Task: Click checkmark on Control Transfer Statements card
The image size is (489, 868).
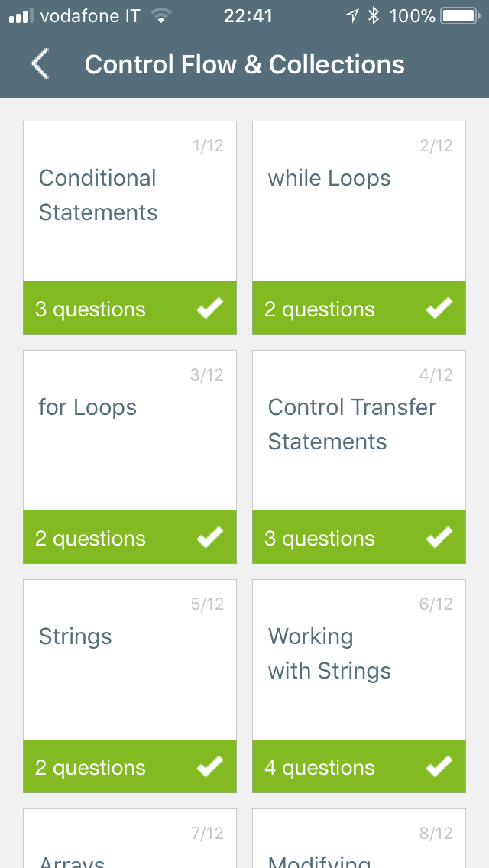Action: tap(439, 537)
